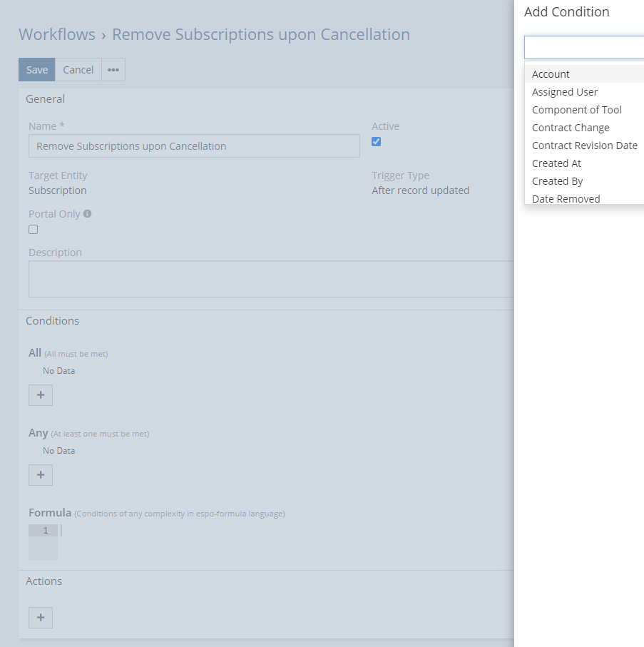644x647 pixels.
Task: Open the Workflows breadcrumb link
Action: coord(57,34)
